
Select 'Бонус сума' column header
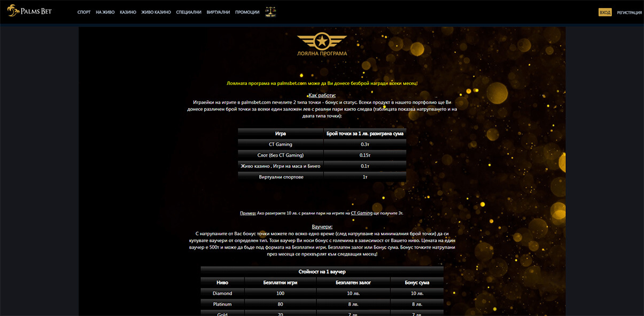pyautogui.click(x=417, y=282)
